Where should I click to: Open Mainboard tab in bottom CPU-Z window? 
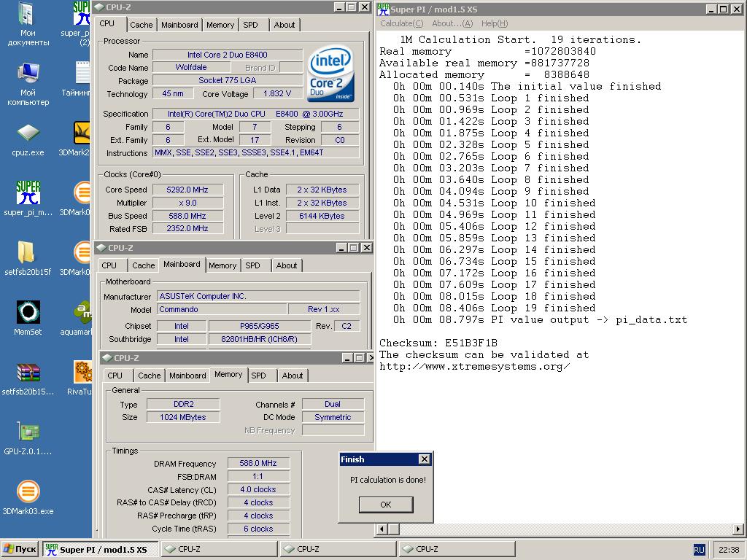(187, 376)
